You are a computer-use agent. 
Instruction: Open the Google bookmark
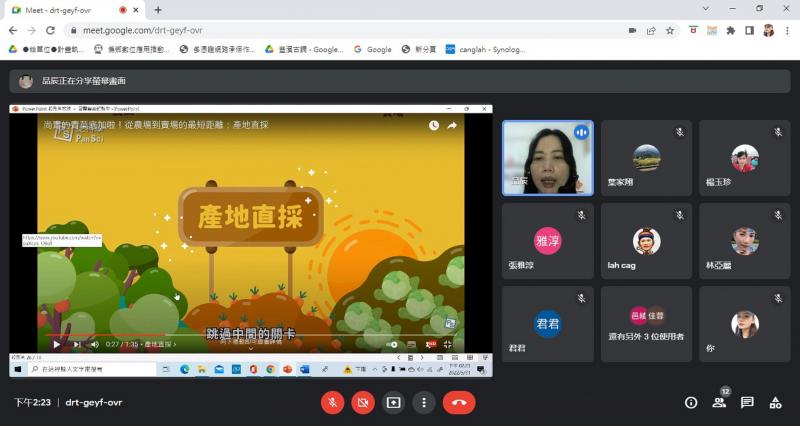(373, 49)
